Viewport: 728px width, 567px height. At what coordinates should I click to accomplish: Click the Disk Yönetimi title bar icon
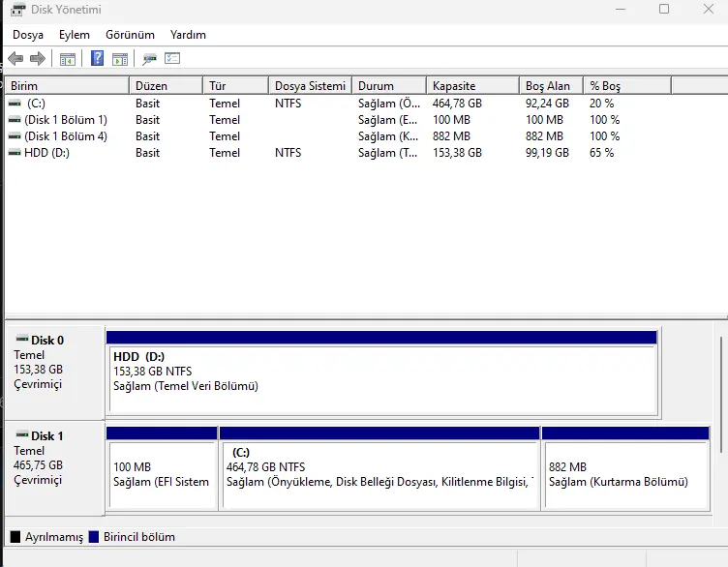pyautogui.click(x=17, y=10)
